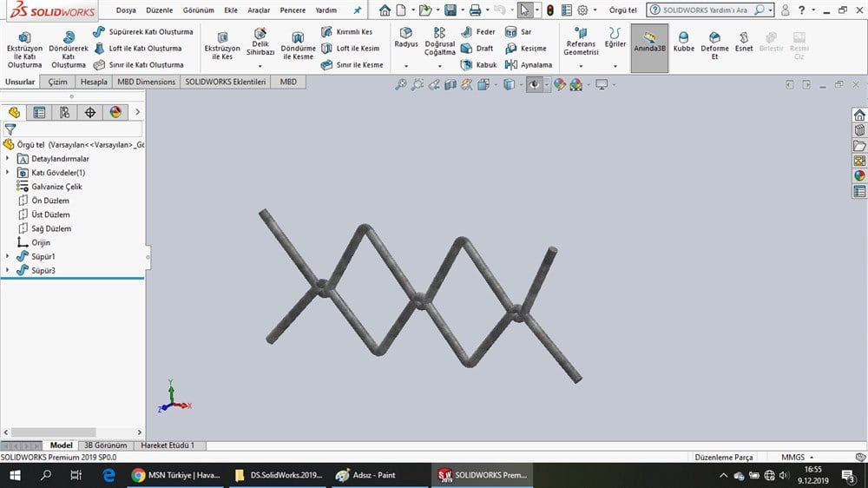Viewport: 868px width, 488px height.
Task: Switch to the Çizim tab
Action: (x=58, y=82)
